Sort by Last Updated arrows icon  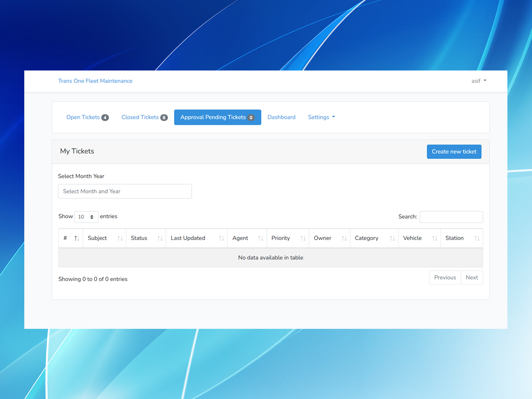coord(221,238)
